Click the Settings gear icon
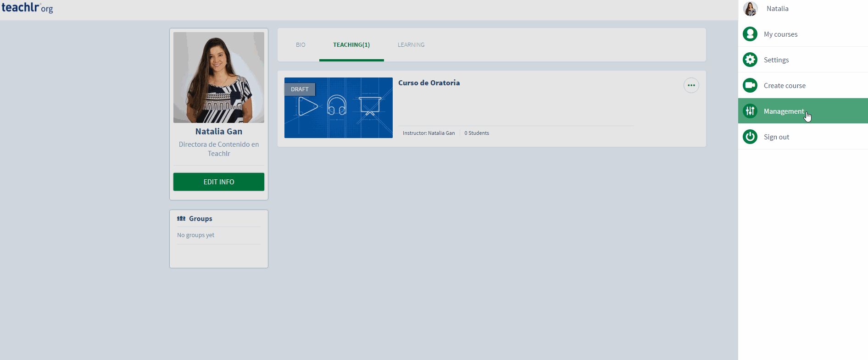Viewport: 868px width, 360px height. click(750, 60)
